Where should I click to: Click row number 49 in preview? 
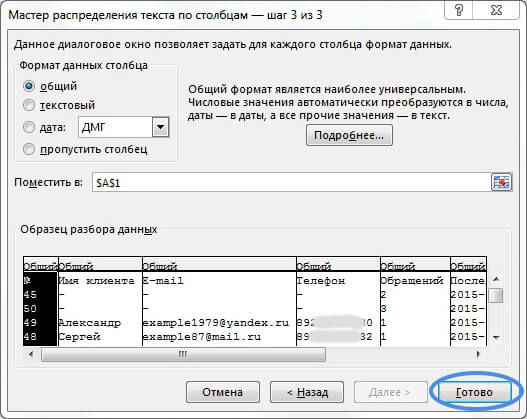[30, 323]
